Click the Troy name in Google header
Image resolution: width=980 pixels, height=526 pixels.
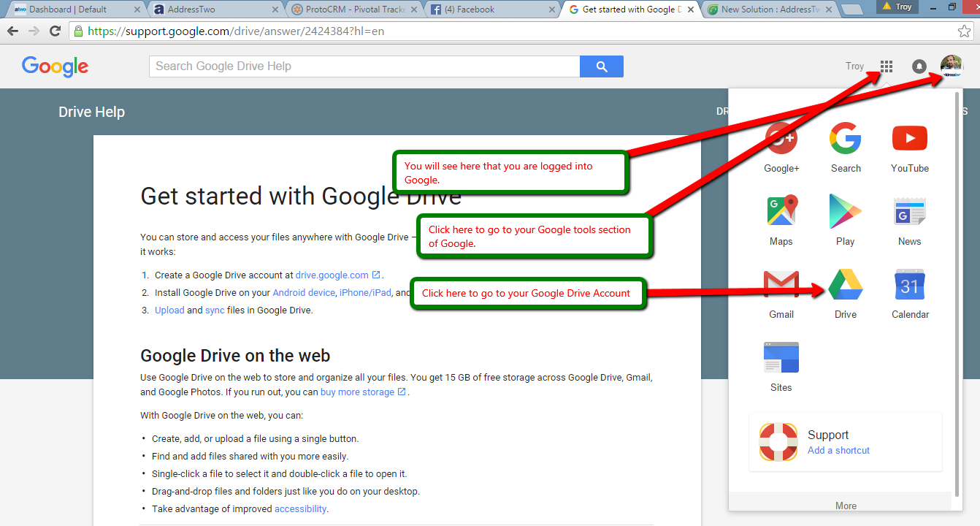pyautogui.click(x=854, y=66)
